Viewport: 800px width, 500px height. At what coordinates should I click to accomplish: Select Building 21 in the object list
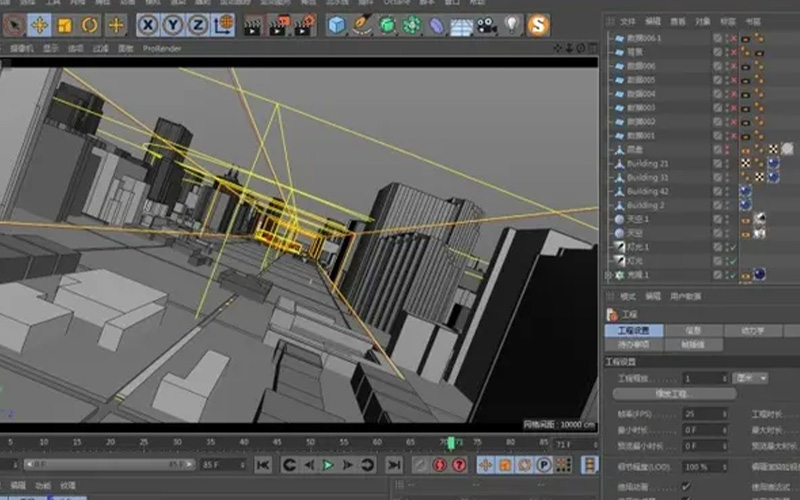pos(647,164)
